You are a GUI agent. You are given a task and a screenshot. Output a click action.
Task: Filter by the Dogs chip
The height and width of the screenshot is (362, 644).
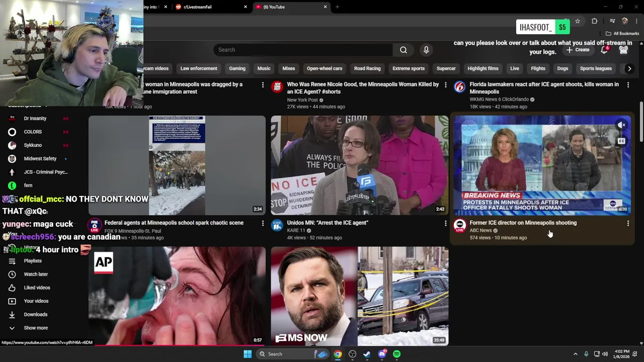click(x=562, y=68)
